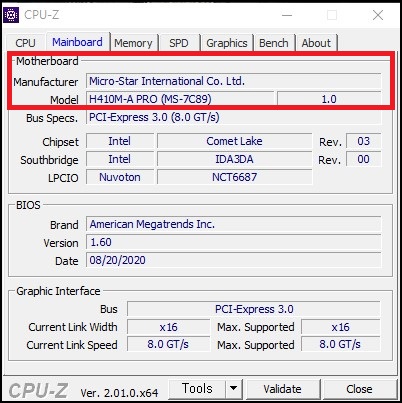
Task: Click the Validate button
Action: click(282, 389)
